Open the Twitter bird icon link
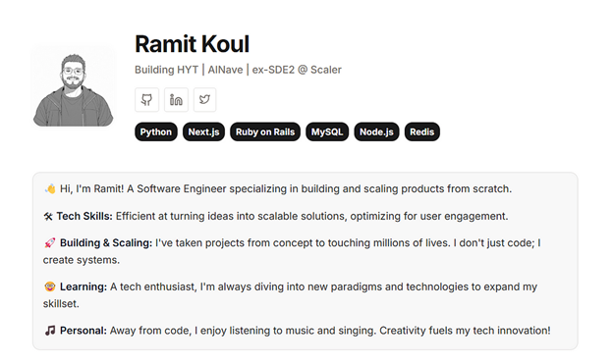613x364 pixels. [x=205, y=100]
